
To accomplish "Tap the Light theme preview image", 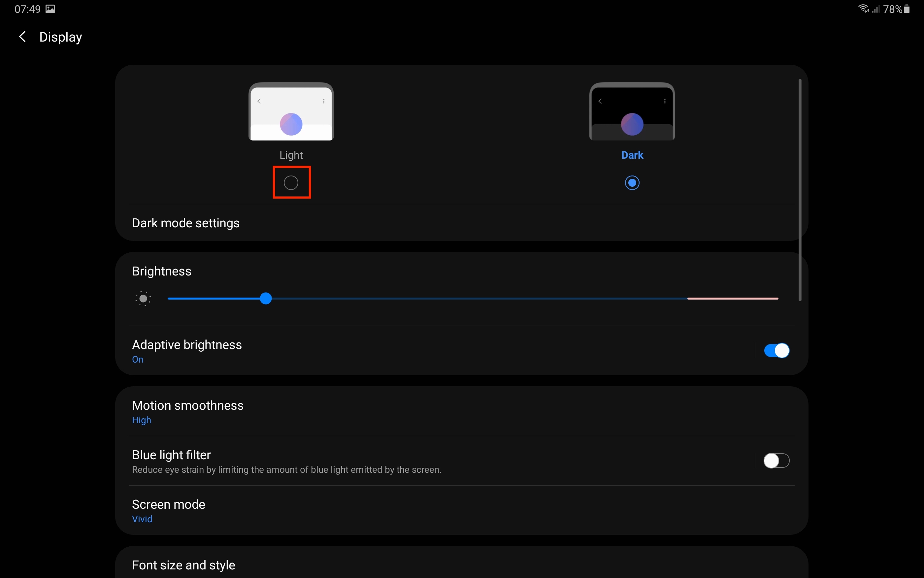I will coord(291,112).
